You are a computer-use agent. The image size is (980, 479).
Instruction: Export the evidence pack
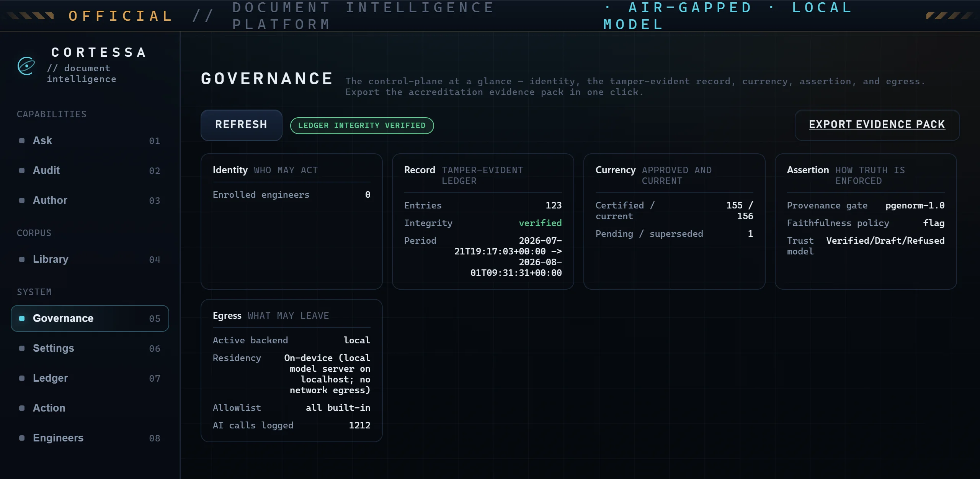point(877,125)
